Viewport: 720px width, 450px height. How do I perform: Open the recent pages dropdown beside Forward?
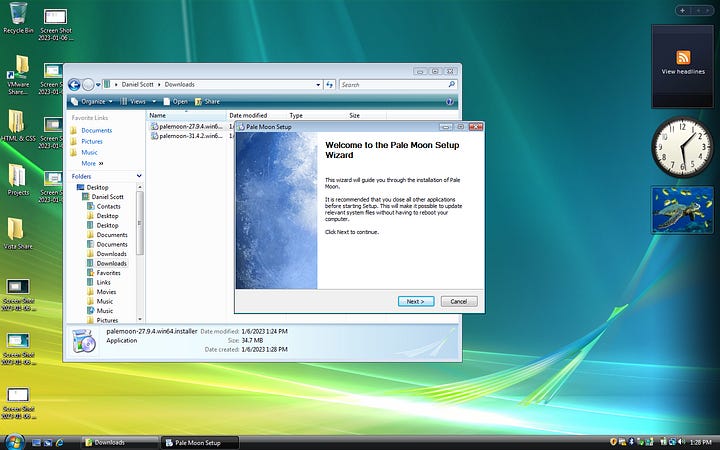(98, 85)
